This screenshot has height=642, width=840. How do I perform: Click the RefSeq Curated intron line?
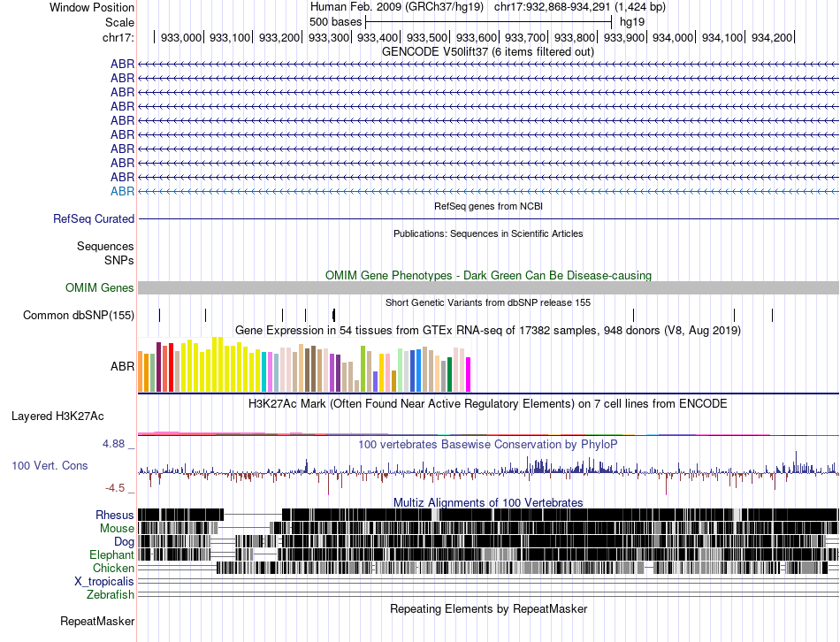[488, 218]
